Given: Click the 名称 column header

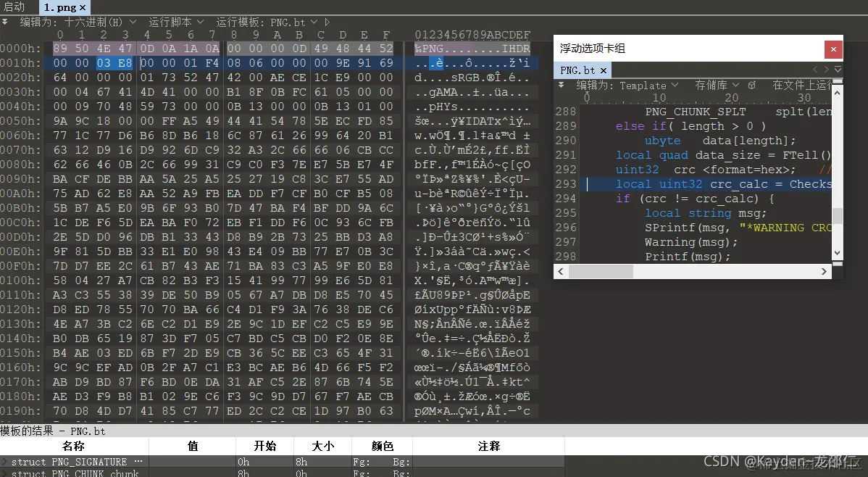Looking at the screenshot, I should coord(74,446).
